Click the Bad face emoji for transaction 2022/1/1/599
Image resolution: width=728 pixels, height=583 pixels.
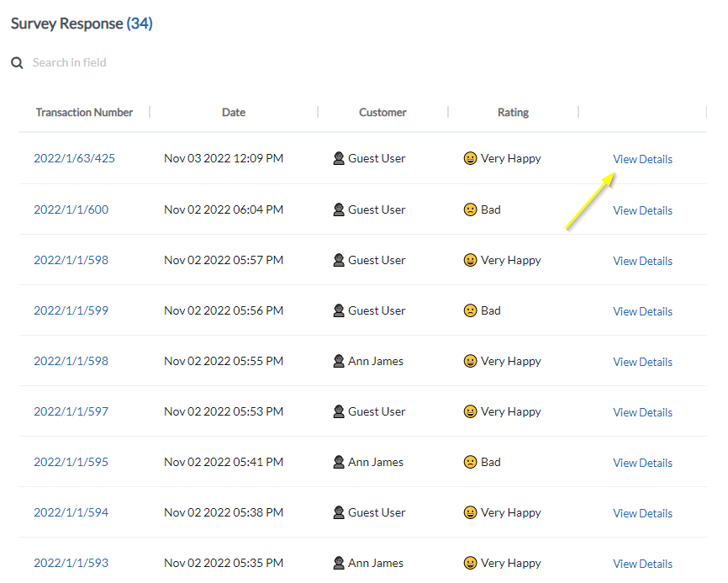pos(470,310)
